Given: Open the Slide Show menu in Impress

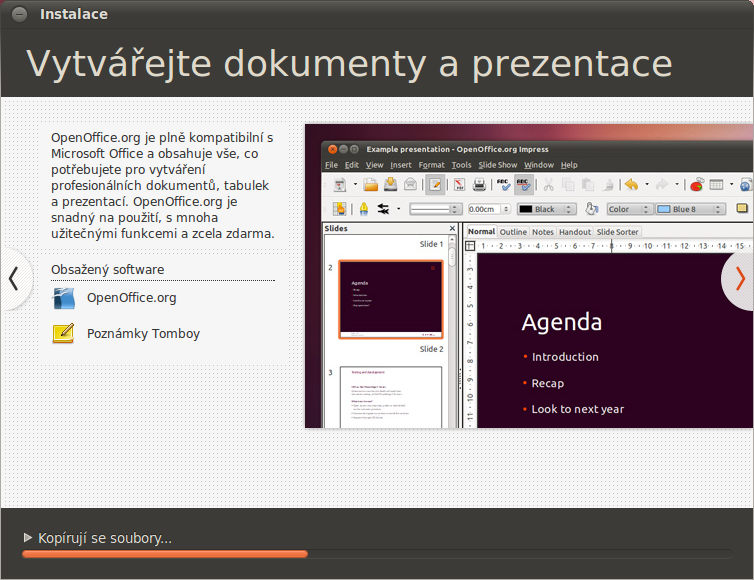Looking at the screenshot, I should point(498,165).
